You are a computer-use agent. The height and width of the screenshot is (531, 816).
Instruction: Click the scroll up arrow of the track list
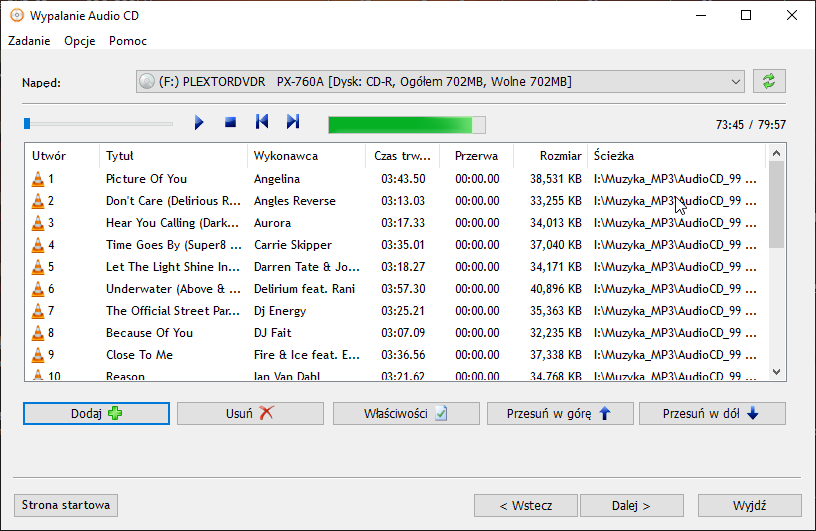776,153
